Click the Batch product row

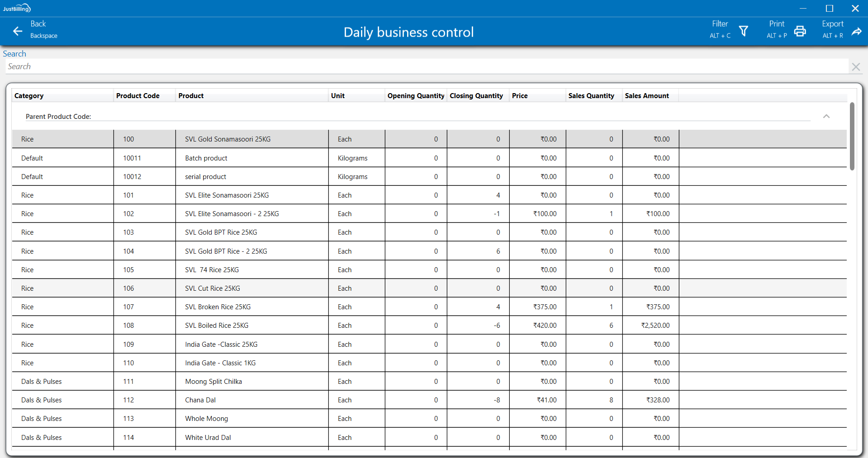point(206,158)
